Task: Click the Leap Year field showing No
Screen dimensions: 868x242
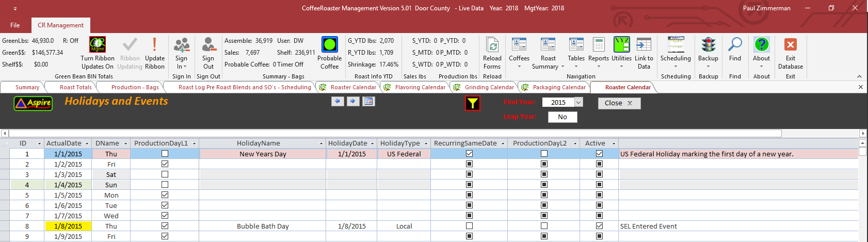Action: pos(562,117)
